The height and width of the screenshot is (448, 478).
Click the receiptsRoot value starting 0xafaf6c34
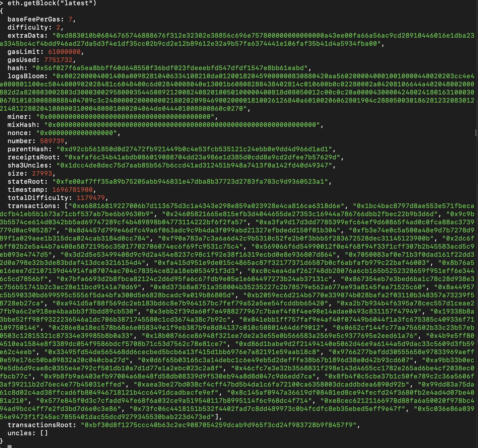(x=202, y=157)
